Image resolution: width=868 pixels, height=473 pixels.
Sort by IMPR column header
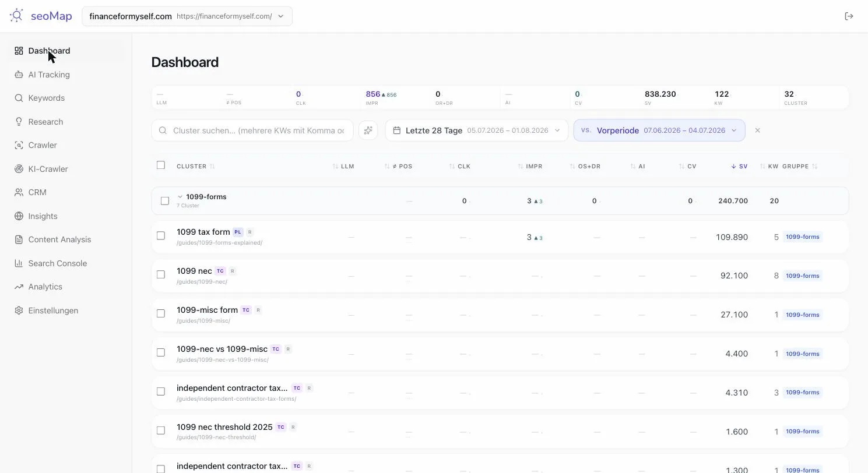(x=530, y=167)
